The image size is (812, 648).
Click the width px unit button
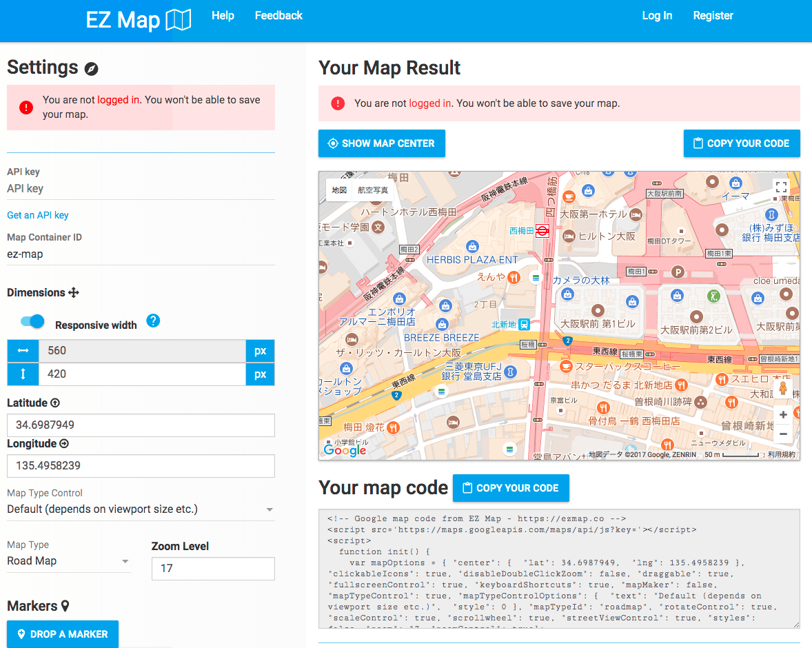coord(260,351)
